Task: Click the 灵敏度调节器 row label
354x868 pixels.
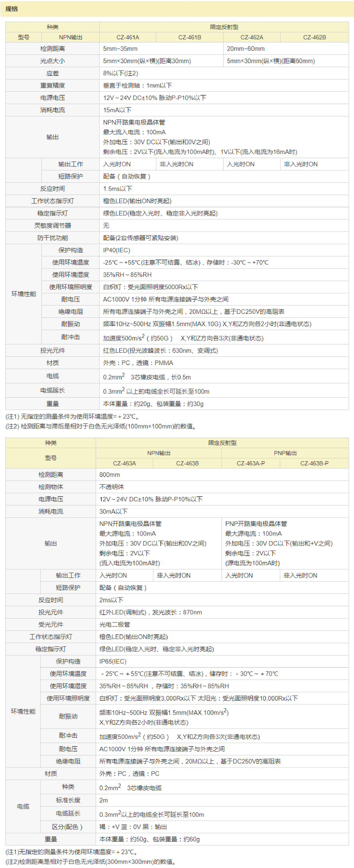Action: 52,226
